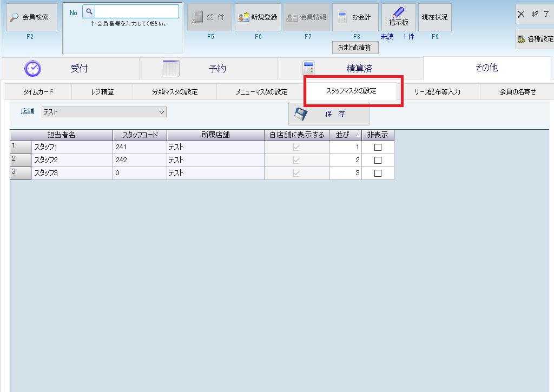The image size is (554, 392).
Task: Toggle 非表示 checkbox for スタッフ2
Action: (x=378, y=160)
